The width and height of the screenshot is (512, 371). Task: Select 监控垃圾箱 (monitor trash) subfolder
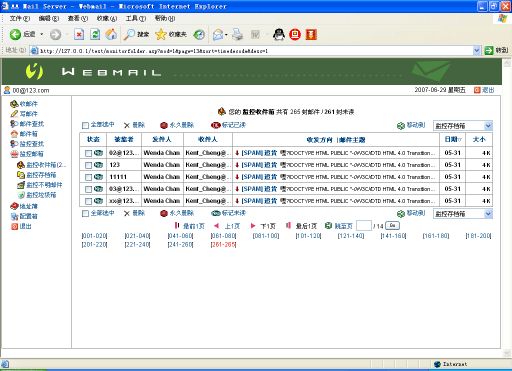click(37, 195)
